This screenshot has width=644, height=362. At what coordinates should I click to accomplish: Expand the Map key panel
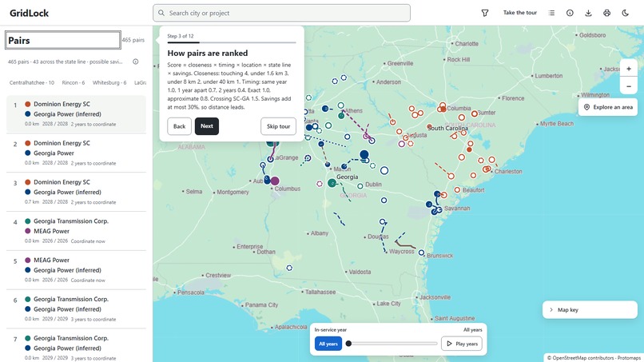point(590,310)
